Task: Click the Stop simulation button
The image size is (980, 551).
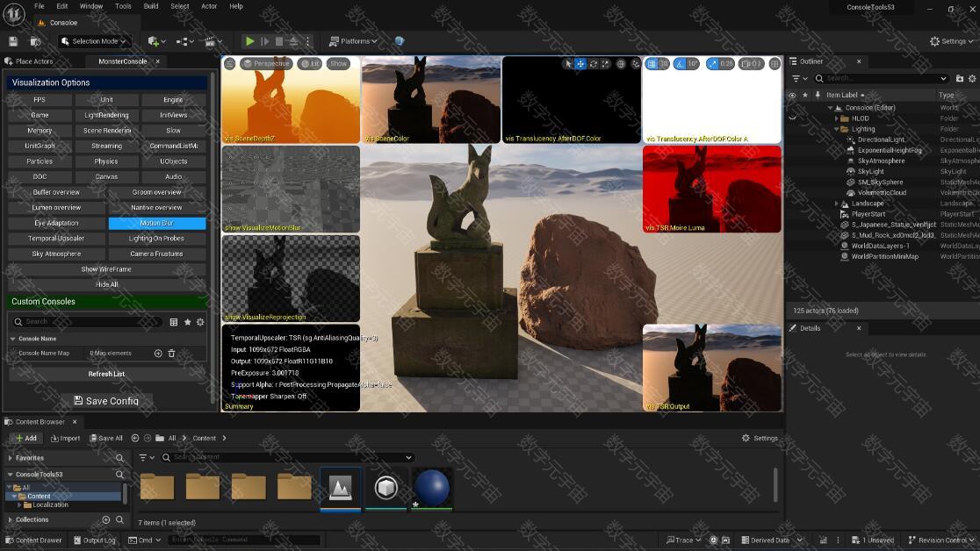Action: pos(279,41)
